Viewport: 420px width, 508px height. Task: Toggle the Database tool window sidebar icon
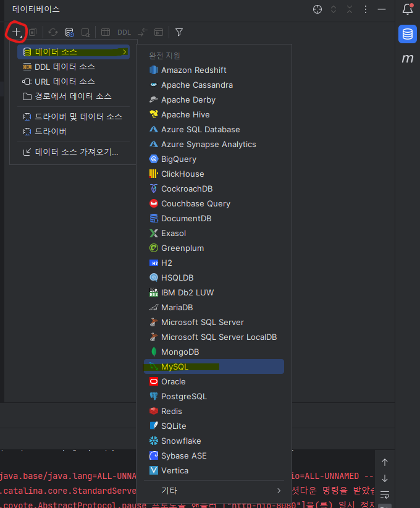click(408, 34)
